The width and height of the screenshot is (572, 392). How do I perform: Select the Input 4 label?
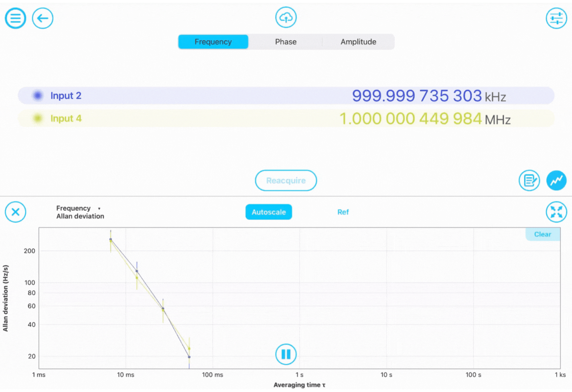[66, 118]
